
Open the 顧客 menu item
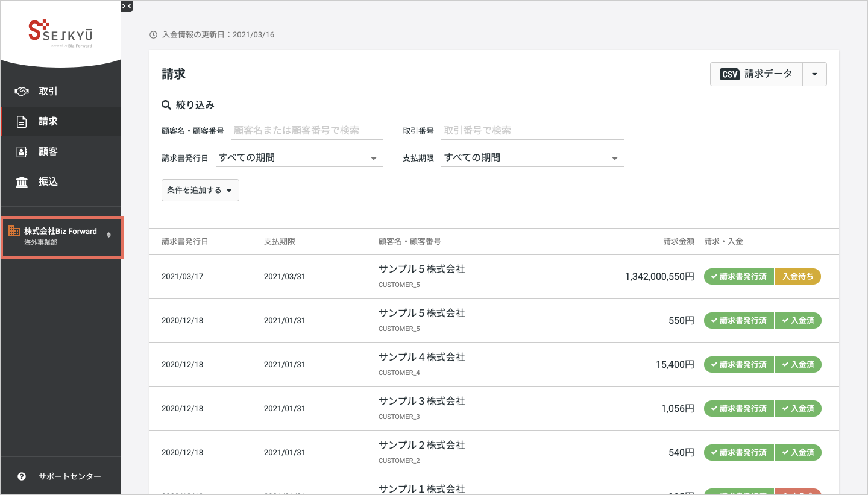point(60,152)
